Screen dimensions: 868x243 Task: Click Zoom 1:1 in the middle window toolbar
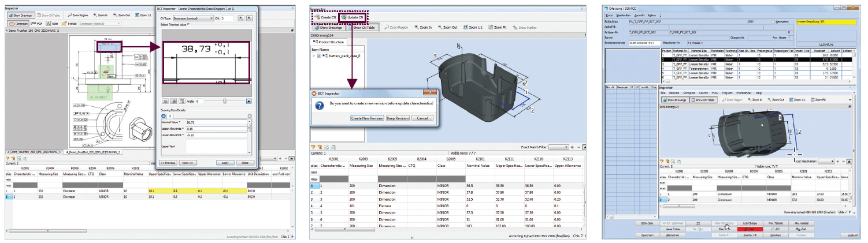pos(473,28)
